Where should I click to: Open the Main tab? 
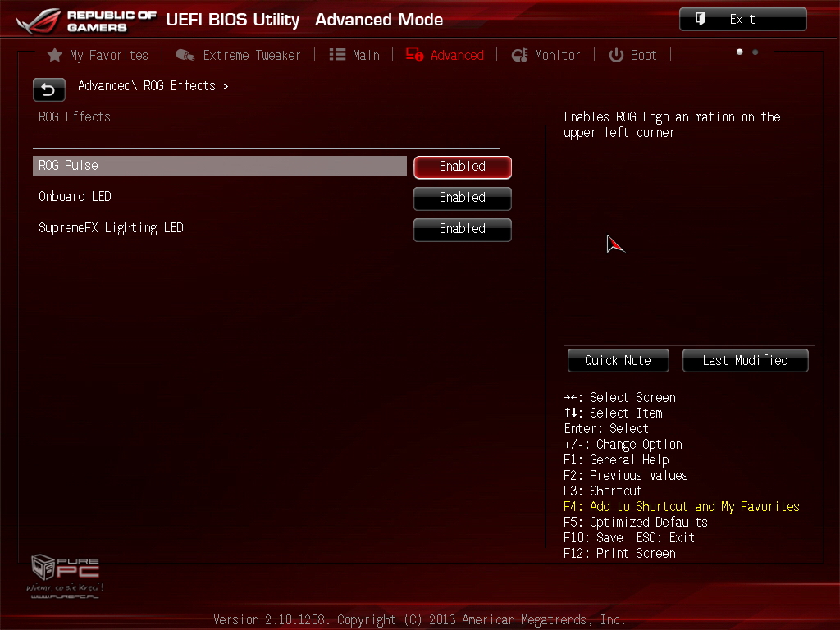[354, 55]
